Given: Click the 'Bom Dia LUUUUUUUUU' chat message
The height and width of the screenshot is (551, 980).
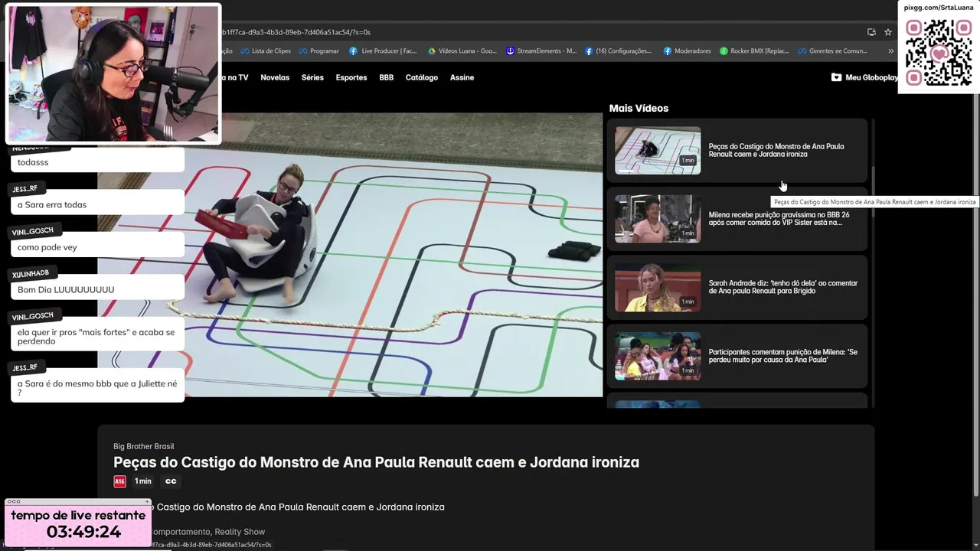Looking at the screenshot, I should (x=98, y=289).
